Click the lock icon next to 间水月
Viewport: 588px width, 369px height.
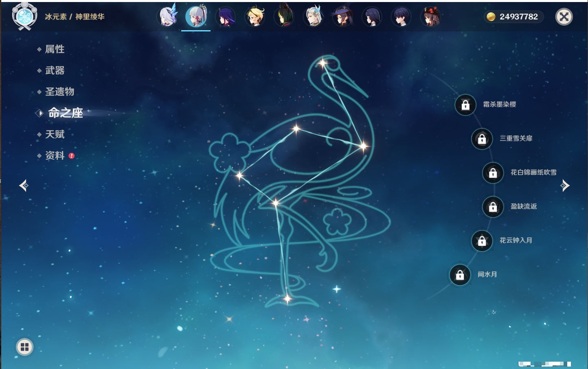460,275
